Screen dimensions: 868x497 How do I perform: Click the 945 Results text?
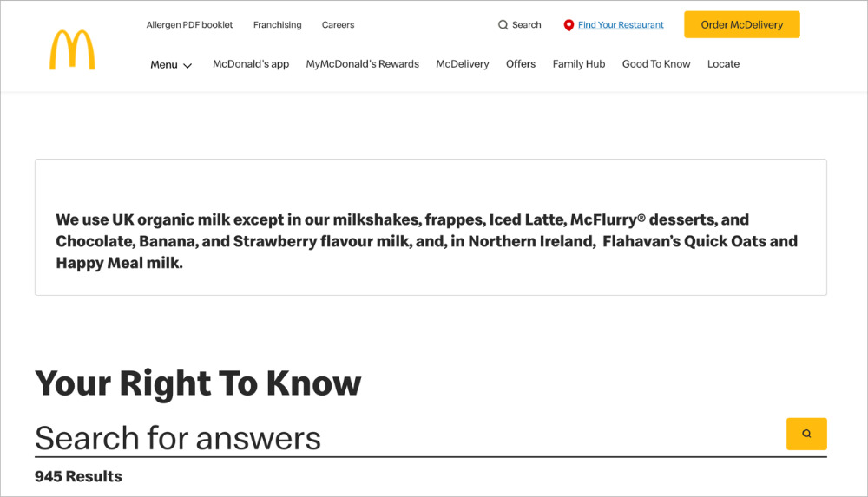pyautogui.click(x=78, y=476)
